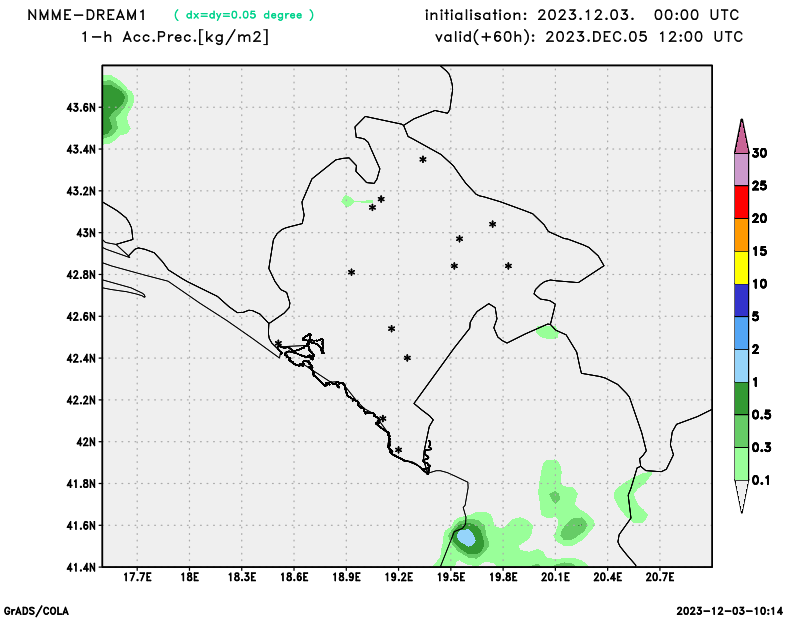Click the yellow 10-15 legend swatch

coord(741,267)
